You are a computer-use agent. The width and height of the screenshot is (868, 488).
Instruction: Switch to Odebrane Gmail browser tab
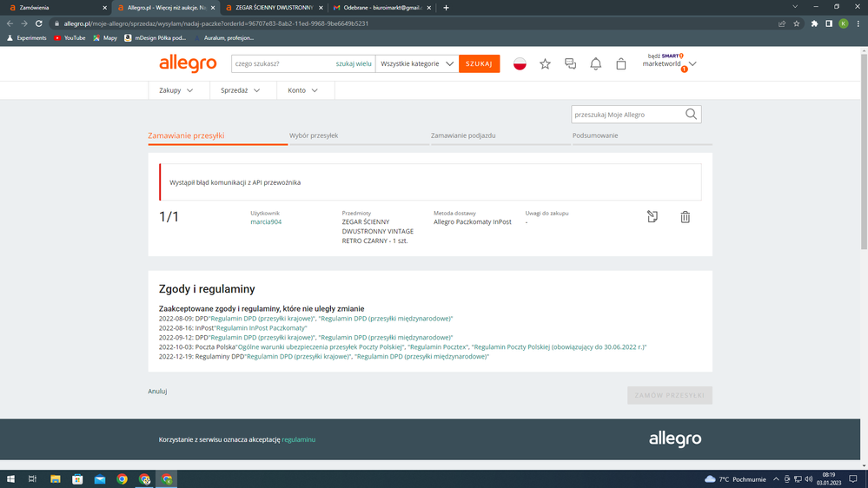click(382, 8)
